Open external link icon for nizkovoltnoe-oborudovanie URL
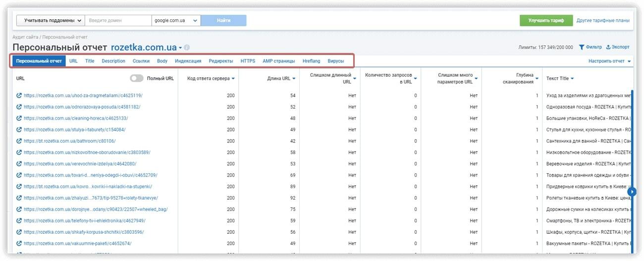 pos(19,152)
